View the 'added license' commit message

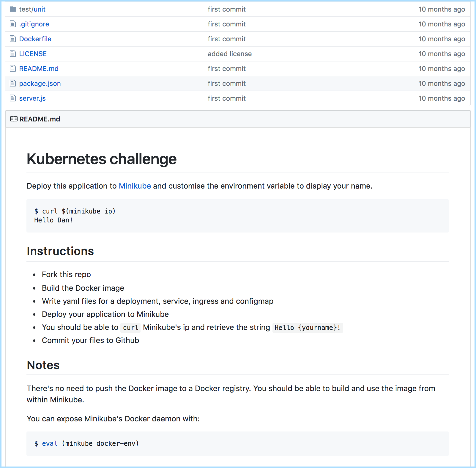(230, 54)
